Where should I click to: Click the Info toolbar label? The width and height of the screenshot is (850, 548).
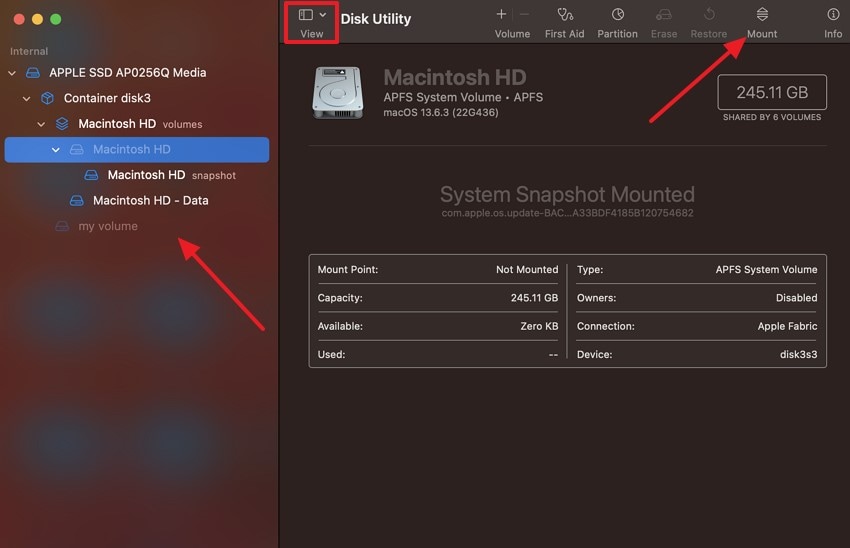pyautogui.click(x=833, y=34)
